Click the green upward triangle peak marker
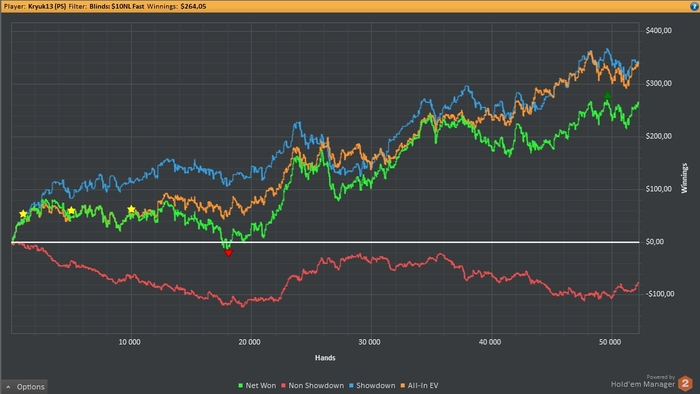The image size is (700, 394). point(607,95)
